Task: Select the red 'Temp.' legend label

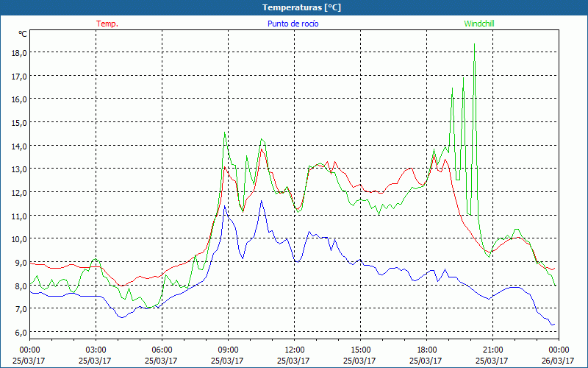Action: coord(107,24)
